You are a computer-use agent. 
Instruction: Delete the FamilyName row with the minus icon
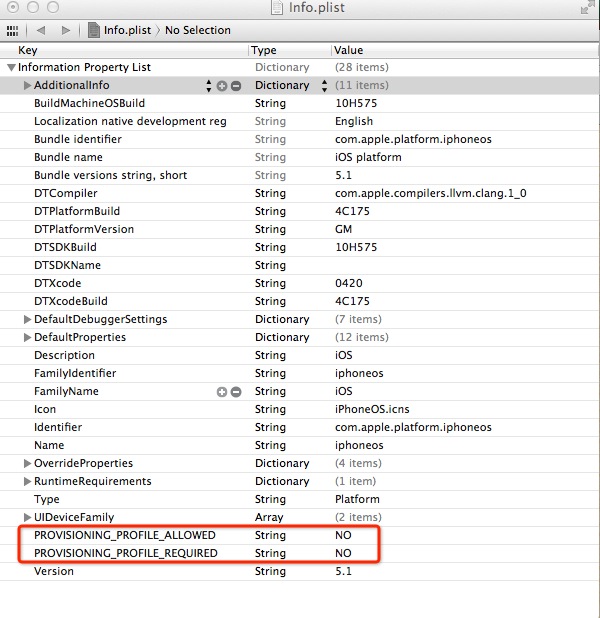pos(236,392)
